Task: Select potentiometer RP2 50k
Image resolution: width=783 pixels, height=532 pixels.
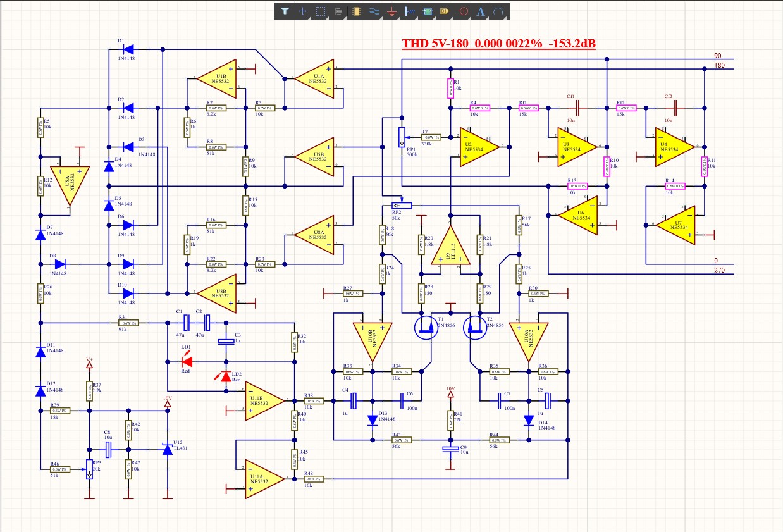Action: click(x=401, y=206)
